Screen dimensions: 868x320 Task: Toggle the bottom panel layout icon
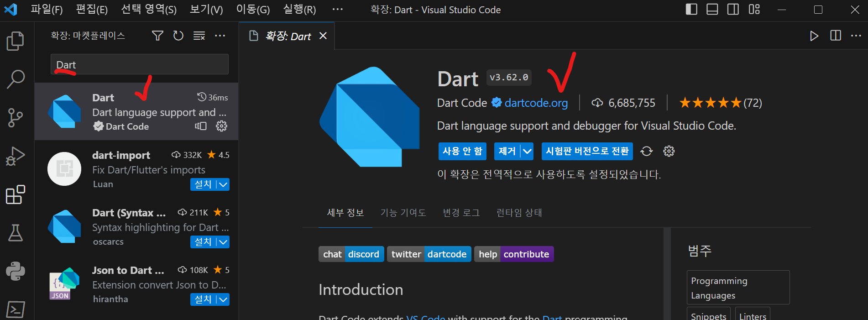[712, 9]
